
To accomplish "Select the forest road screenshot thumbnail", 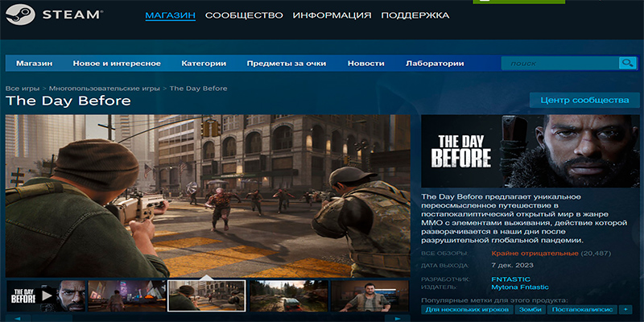I will coord(288,295).
